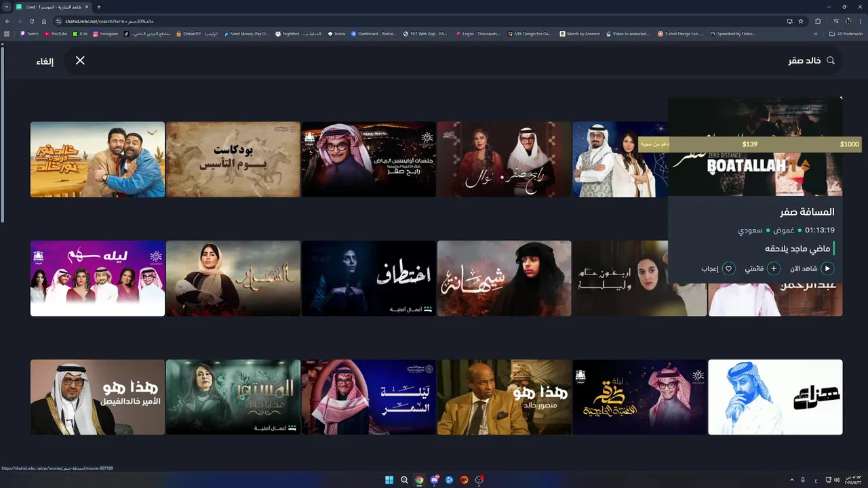Open the Speedtest by Ookla bookmark
Image resolution: width=868 pixels, height=488 pixels.
pyautogui.click(x=733, y=33)
